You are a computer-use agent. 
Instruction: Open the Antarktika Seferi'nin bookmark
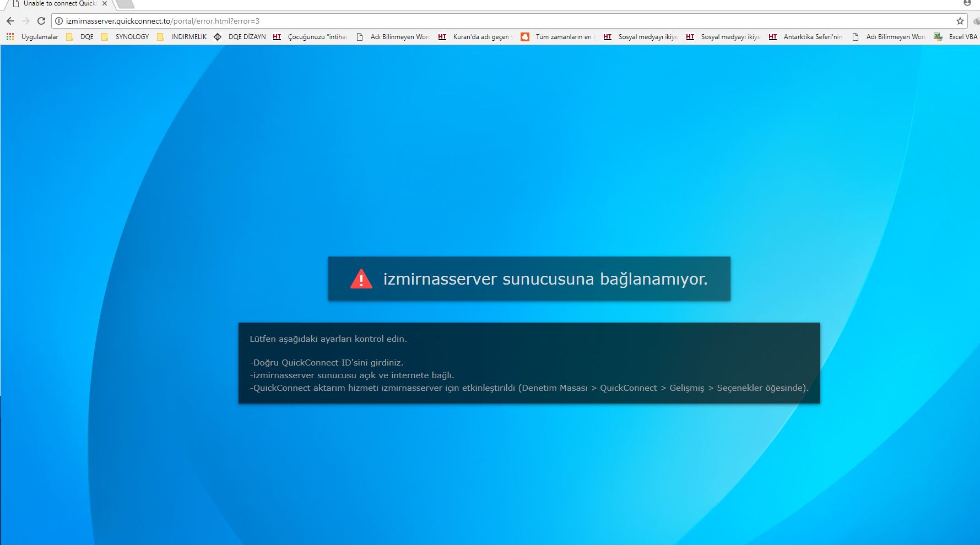click(806, 37)
